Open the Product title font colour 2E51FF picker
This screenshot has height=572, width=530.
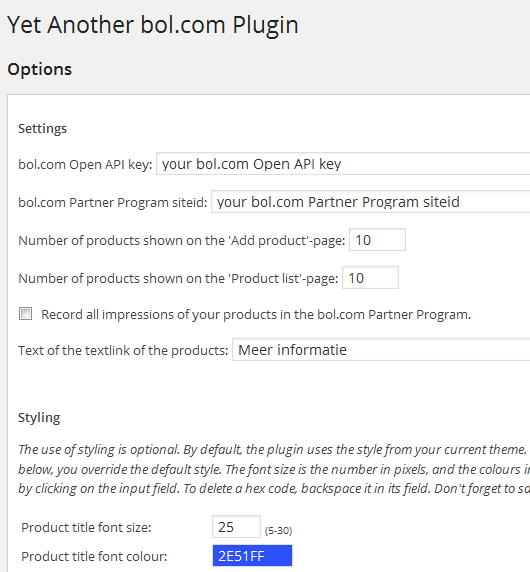coord(252,556)
